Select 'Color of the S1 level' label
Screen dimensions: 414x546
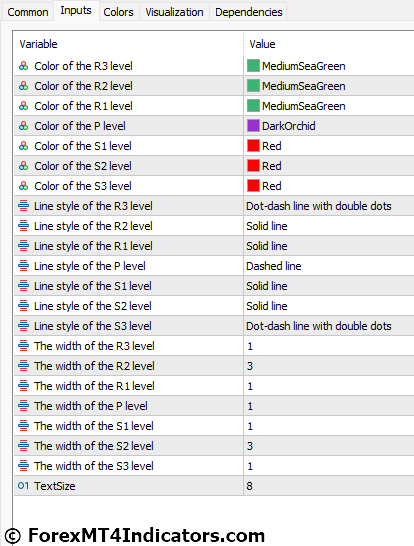click(x=83, y=146)
